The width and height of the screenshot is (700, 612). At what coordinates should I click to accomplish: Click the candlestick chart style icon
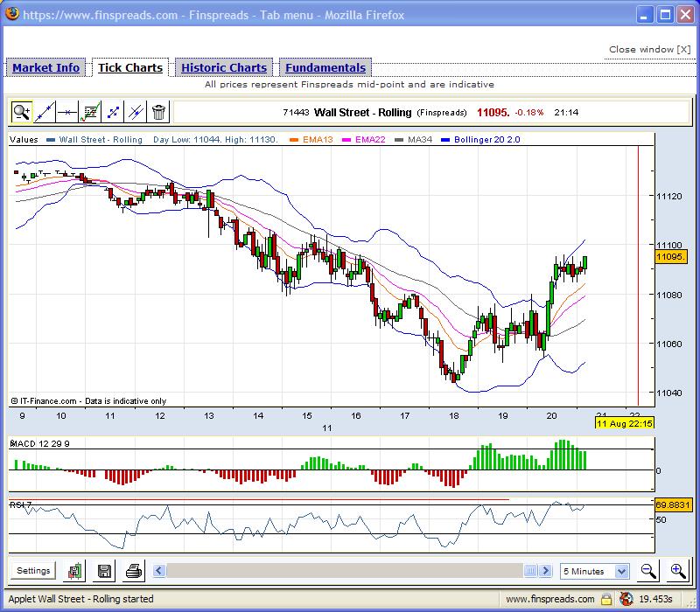(x=76, y=571)
